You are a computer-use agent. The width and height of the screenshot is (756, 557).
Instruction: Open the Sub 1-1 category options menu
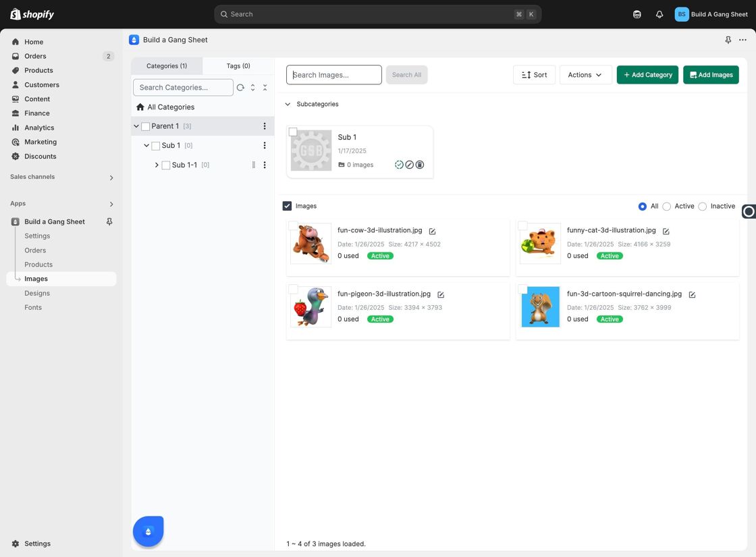pos(264,165)
